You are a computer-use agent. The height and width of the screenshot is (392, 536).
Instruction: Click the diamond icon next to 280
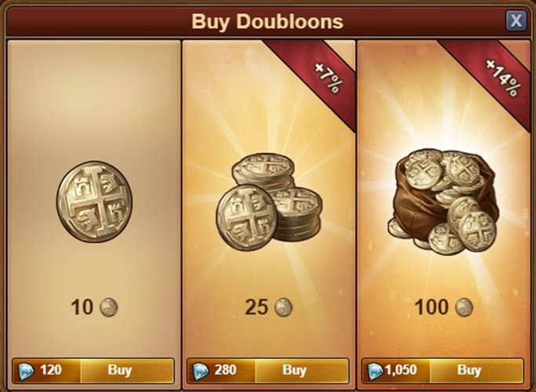coord(201,371)
